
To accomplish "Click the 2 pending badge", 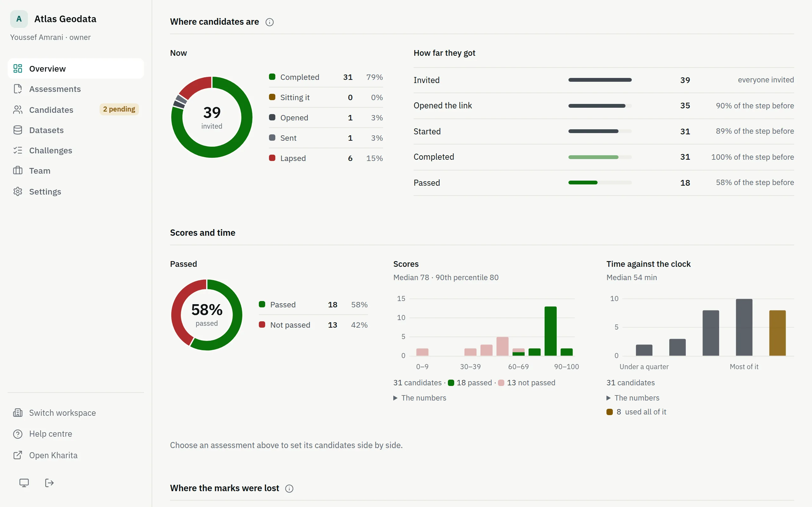I will [119, 109].
